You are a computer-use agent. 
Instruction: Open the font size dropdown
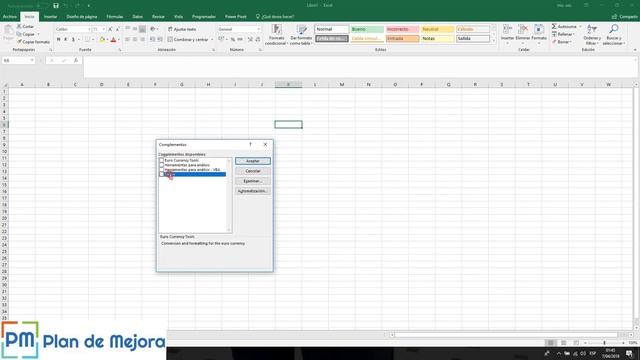point(104,29)
